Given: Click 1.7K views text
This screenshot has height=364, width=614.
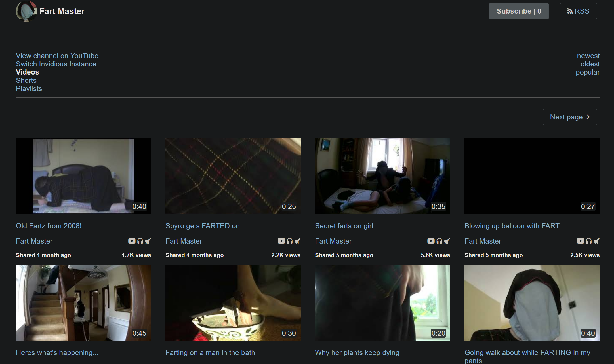Looking at the screenshot, I should point(136,255).
